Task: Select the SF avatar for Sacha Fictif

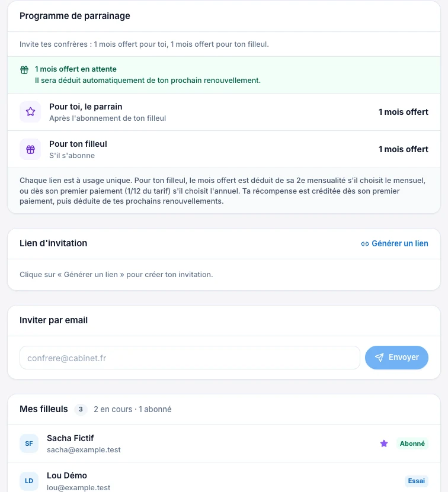Action: tap(29, 443)
